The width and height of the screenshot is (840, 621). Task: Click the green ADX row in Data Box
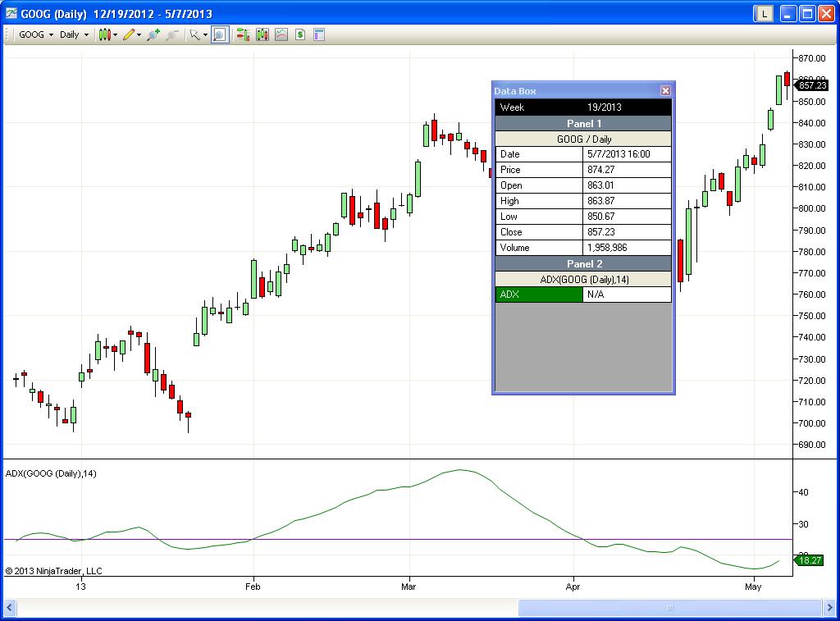coord(539,295)
